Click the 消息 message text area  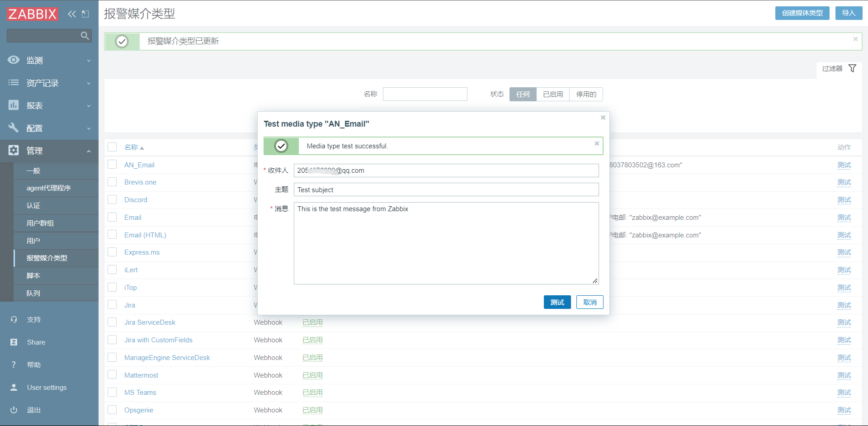tap(446, 243)
